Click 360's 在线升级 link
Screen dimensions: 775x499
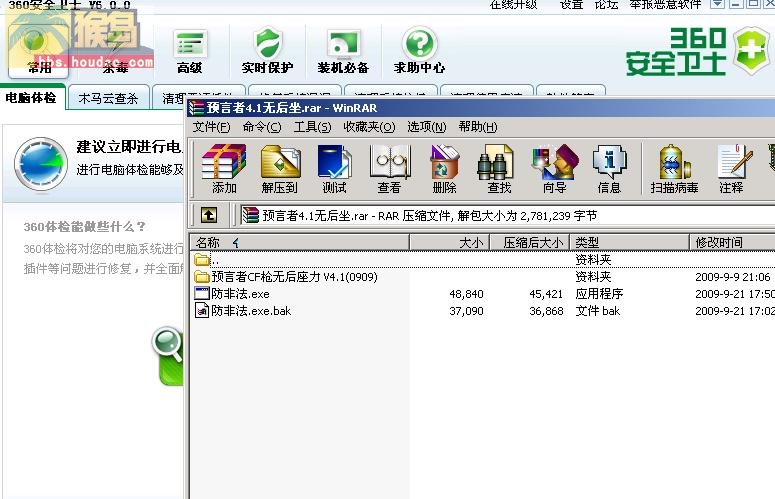[513, 4]
